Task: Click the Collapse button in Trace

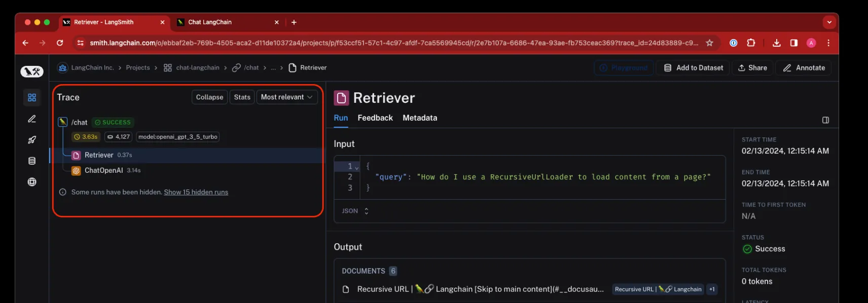Action: [x=209, y=97]
